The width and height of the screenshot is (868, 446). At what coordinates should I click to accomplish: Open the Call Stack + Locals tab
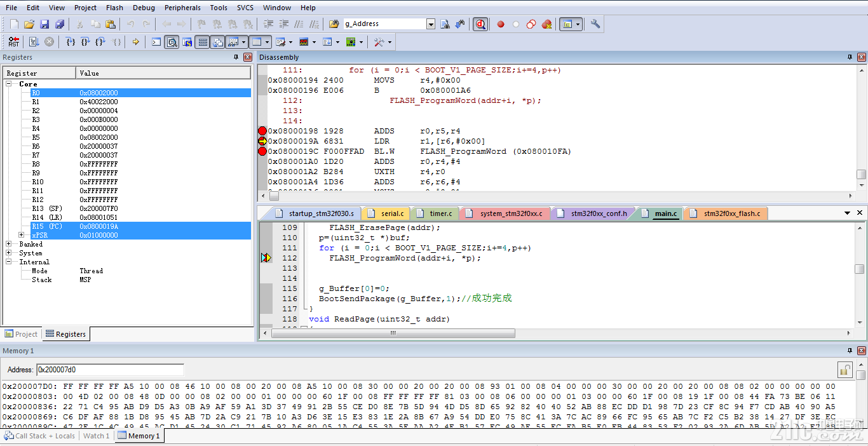[39, 436]
